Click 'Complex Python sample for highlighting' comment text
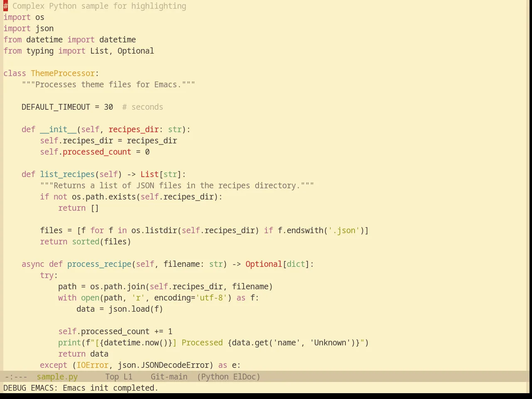 pos(99,6)
